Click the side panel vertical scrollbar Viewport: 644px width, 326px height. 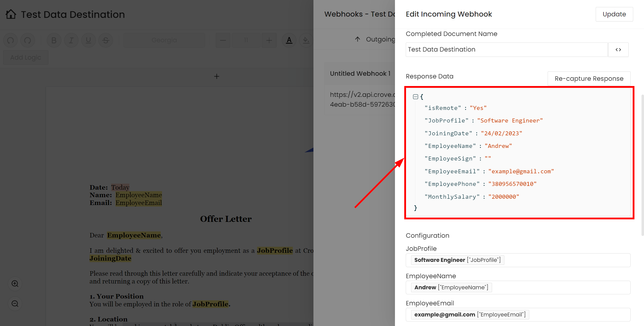tap(642, 165)
